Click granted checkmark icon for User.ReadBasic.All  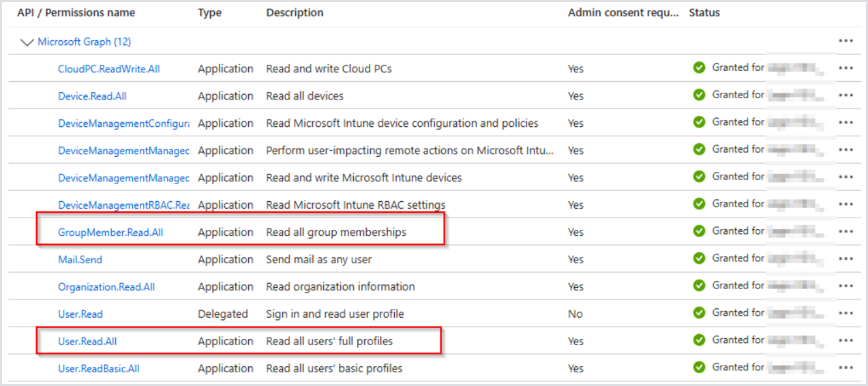coord(699,368)
